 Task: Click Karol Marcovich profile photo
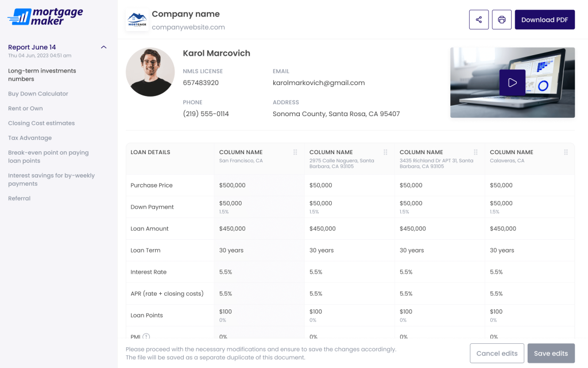[150, 72]
